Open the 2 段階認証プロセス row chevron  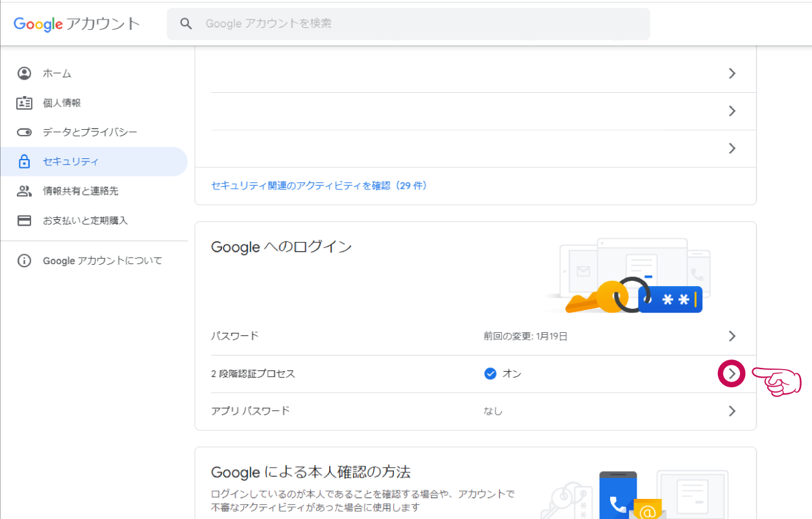[x=732, y=374]
